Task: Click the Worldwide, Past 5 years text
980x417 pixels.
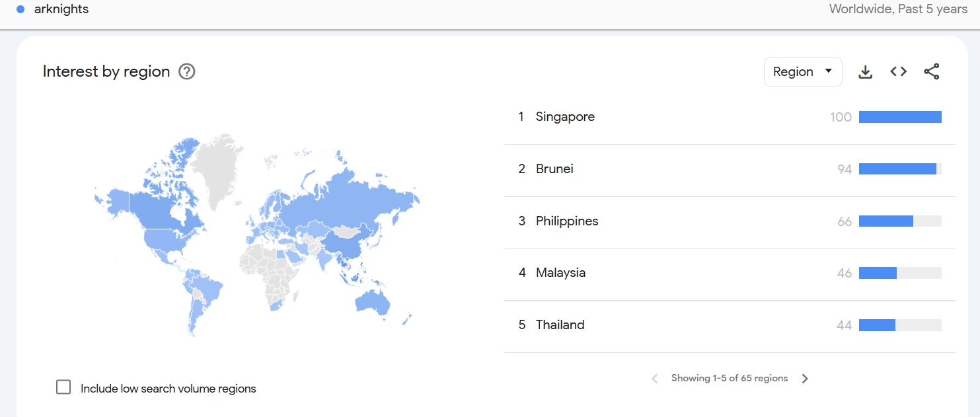Action: (x=898, y=9)
